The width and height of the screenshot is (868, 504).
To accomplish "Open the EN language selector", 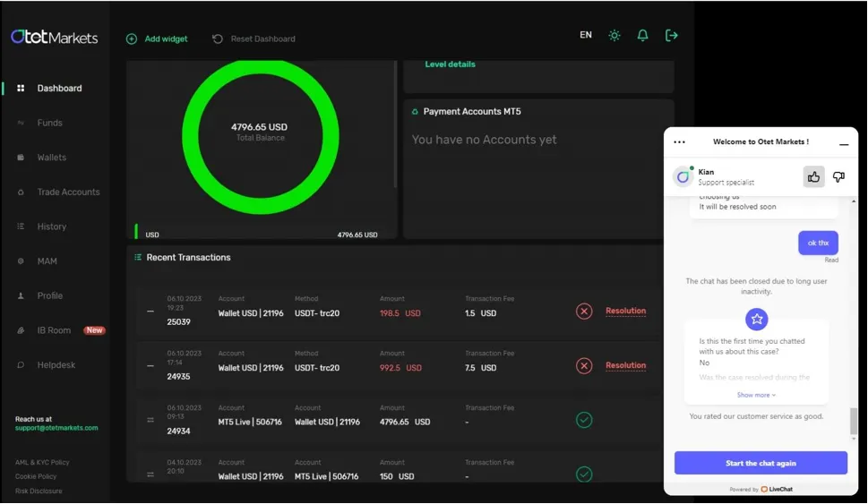I will click(586, 35).
